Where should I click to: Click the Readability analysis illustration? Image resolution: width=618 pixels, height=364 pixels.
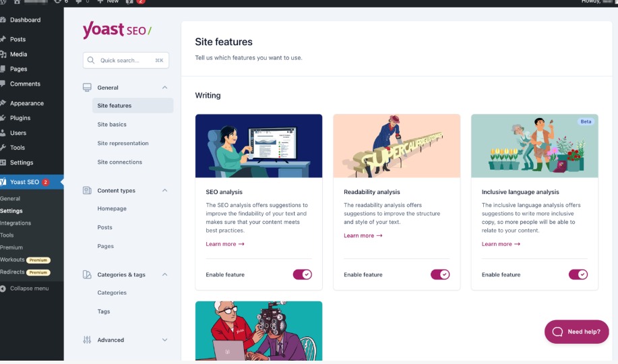[x=396, y=146]
